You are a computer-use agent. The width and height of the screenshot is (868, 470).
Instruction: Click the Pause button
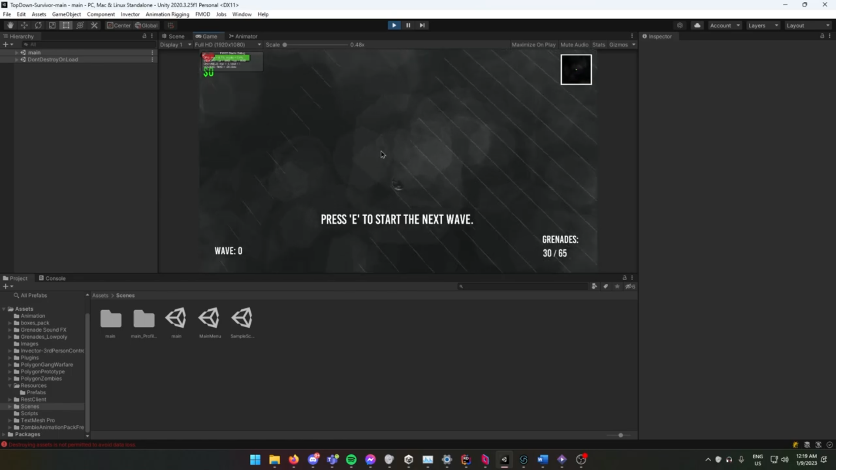(408, 25)
